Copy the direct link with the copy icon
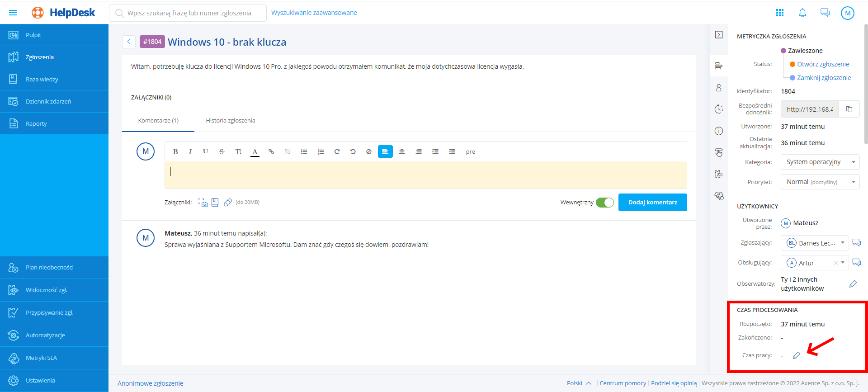Viewport: 868px width, 392px height. (x=849, y=109)
